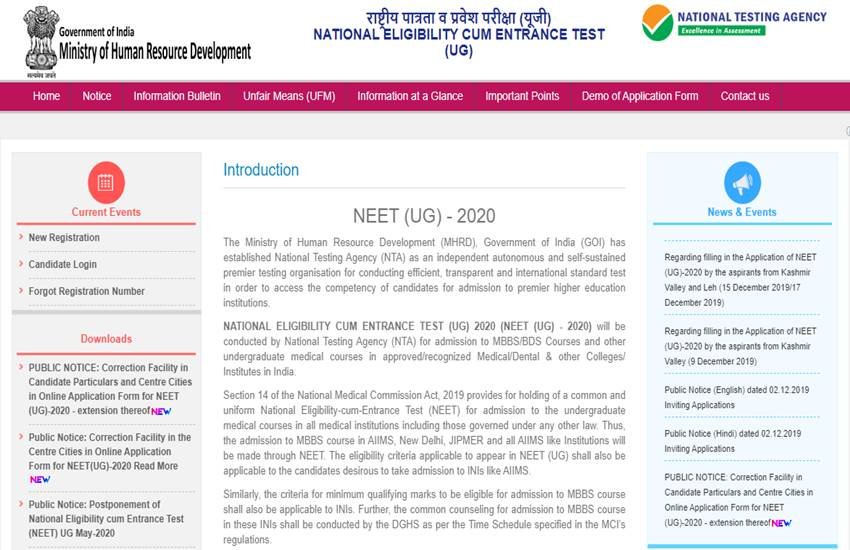The height and width of the screenshot is (550, 850).
Task: Open the Contact us page
Action: 745,96
